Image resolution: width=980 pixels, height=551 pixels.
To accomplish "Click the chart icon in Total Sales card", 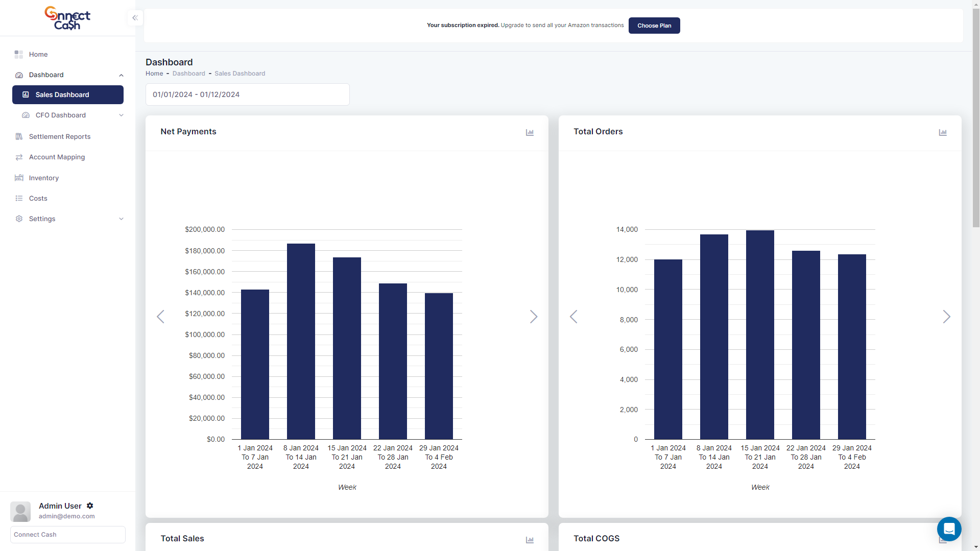I will (530, 540).
